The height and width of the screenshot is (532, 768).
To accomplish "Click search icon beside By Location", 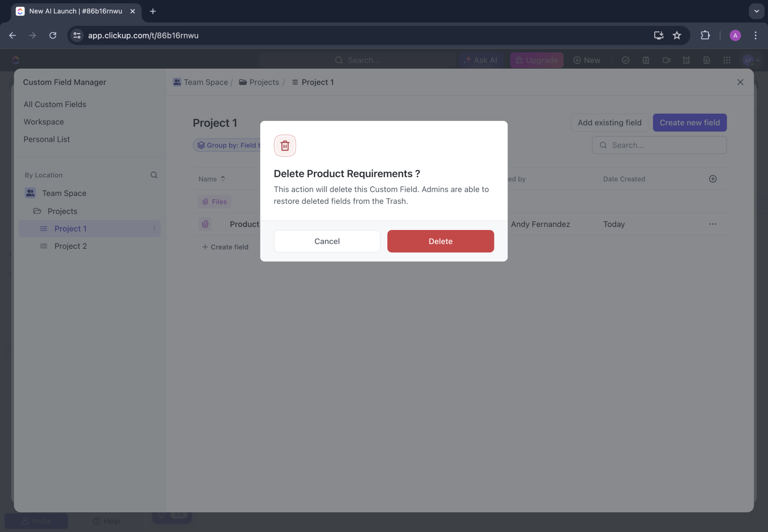I will [154, 175].
